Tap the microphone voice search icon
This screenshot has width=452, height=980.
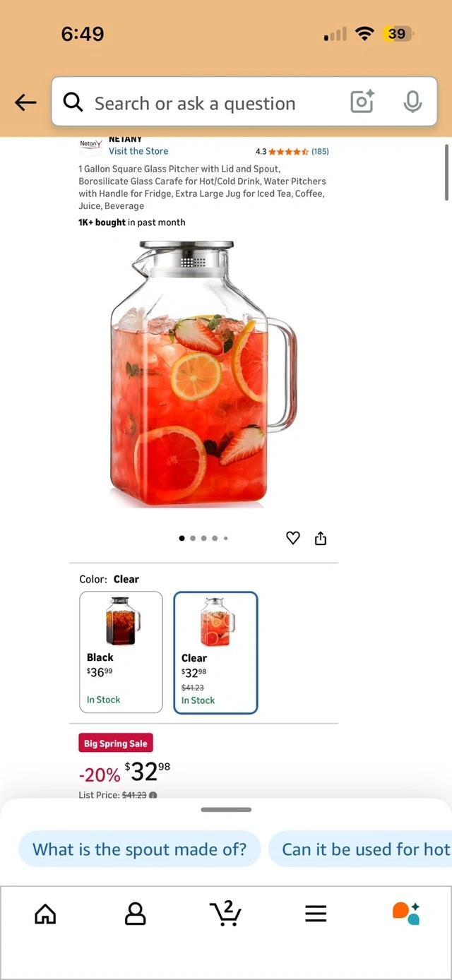(412, 102)
